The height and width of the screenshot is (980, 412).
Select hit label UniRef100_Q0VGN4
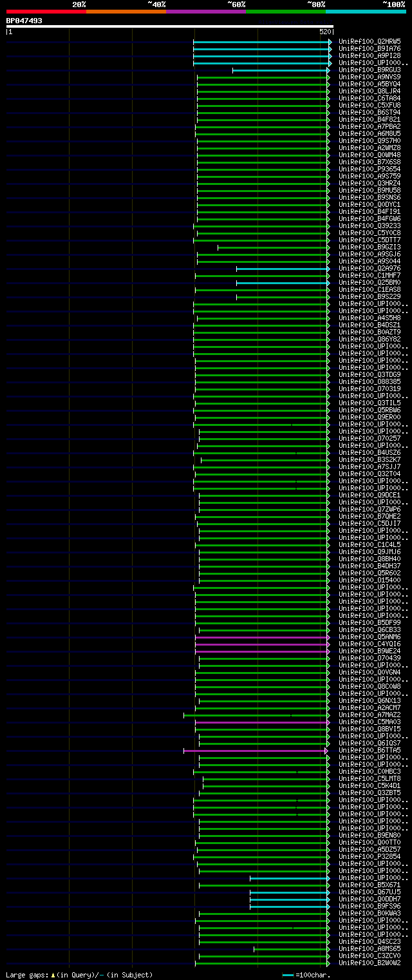[x=370, y=672]
